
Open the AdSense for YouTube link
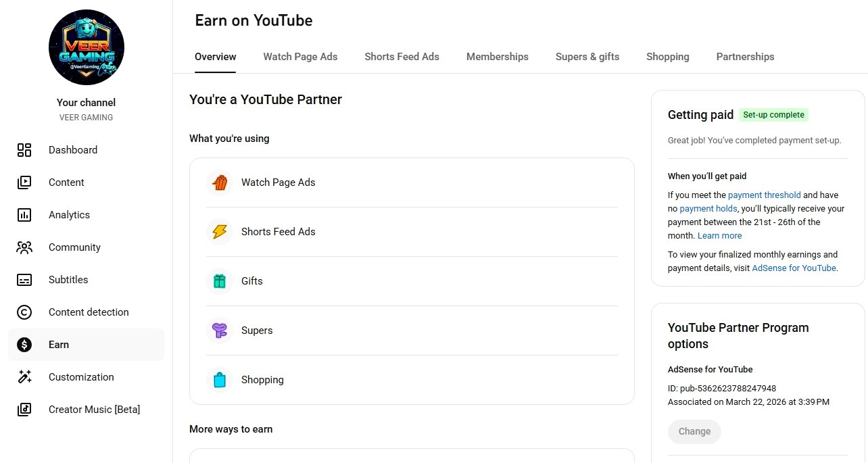tap(794, 268)
